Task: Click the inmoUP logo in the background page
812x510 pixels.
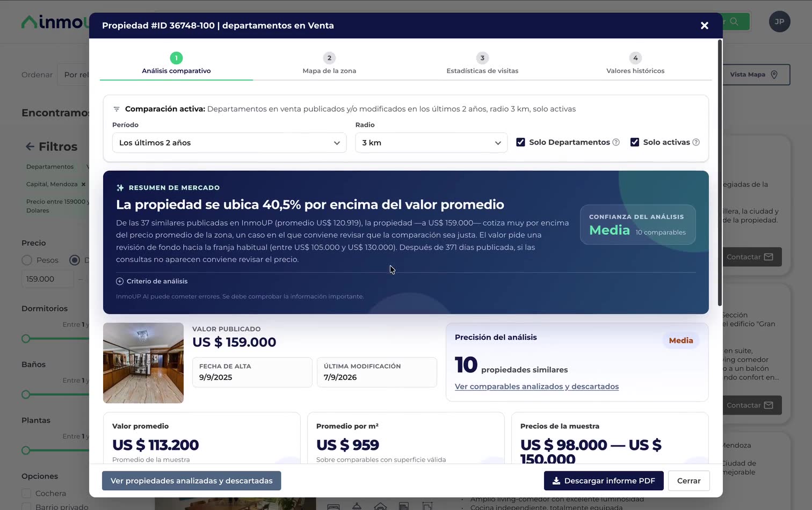Action: [x=55, y=22]
